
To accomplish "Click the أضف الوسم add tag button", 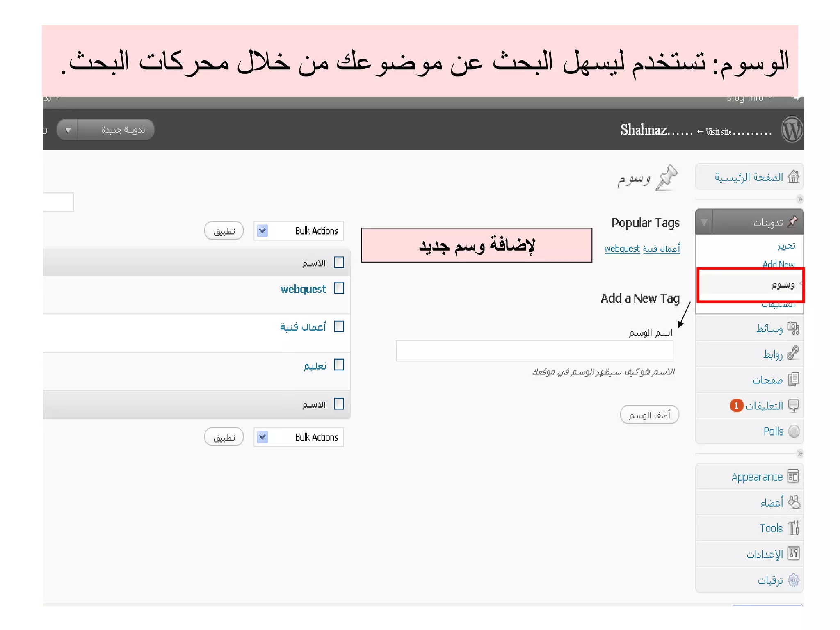I will tap(649, 415).
